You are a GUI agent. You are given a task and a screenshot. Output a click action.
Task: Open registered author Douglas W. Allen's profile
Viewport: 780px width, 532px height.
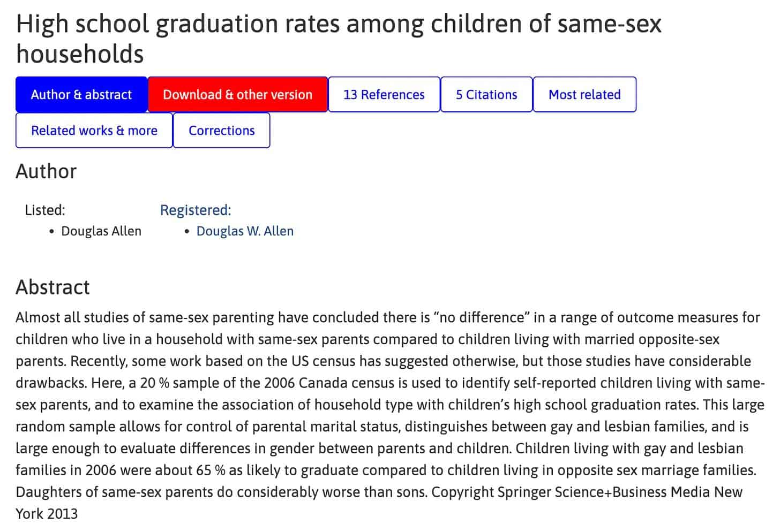click(x=245, y=231)
